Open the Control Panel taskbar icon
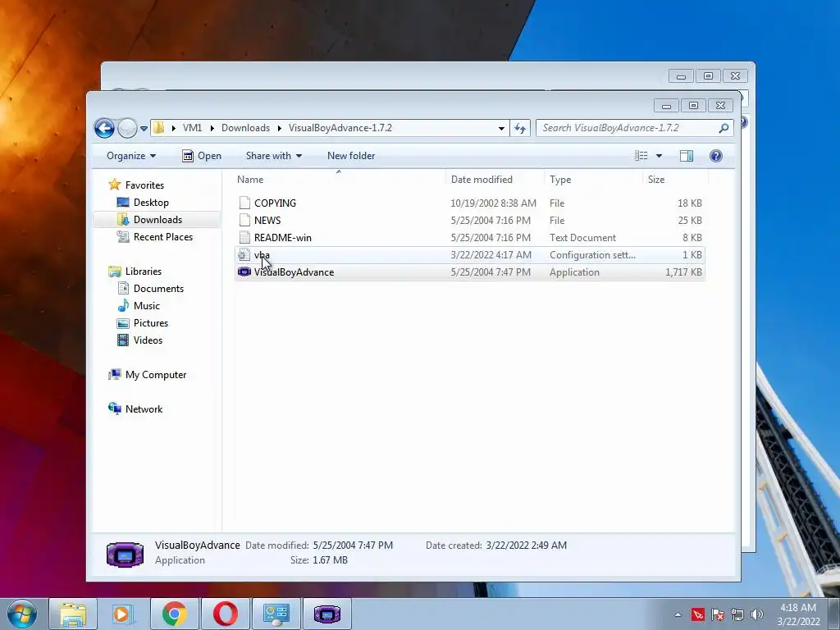The width and height of the screenshot is (840, 630). (x=276, y=614)
